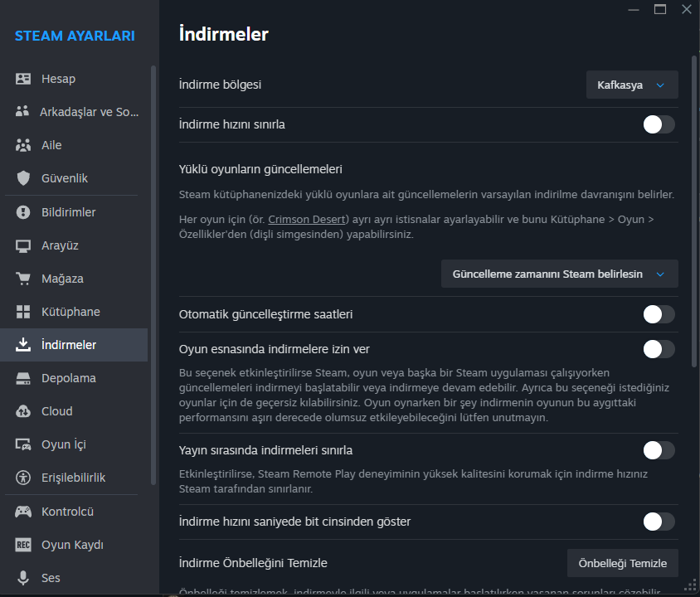The height and width of the screenshot is (597, 700).
Task: Open Arkadaşlar ve So... settings
Action: [74, 112]
